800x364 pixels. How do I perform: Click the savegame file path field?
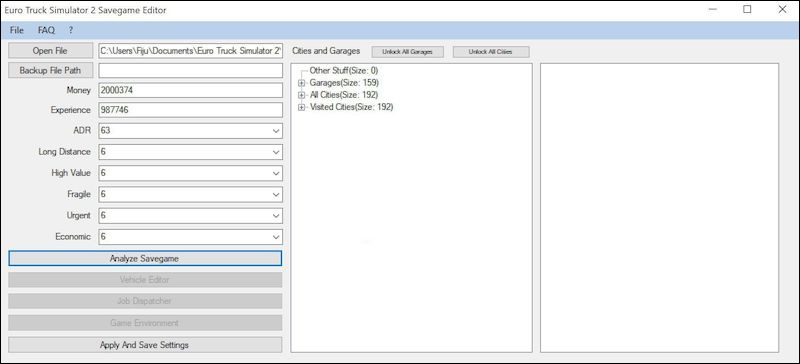[190, 51]
